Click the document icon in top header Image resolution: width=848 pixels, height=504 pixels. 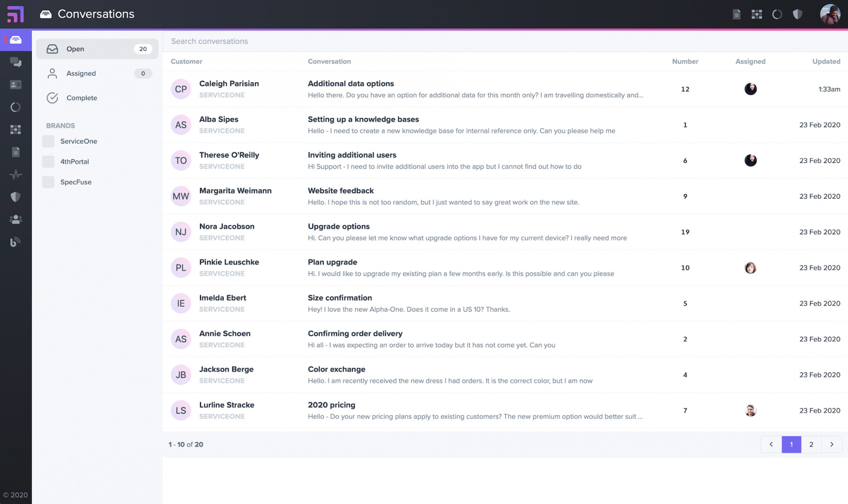(736, 14)
